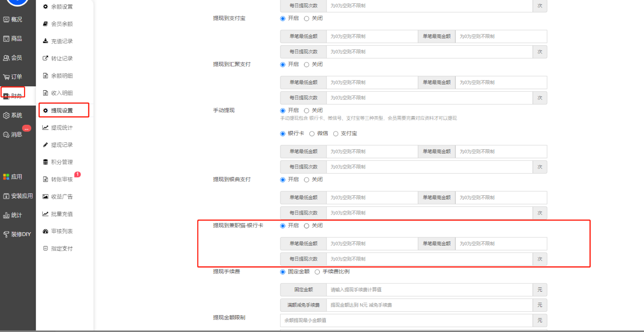644x332 pixels.
Task: Choose 手续费比例 for 提现手续费
Action: click(317, 272)
